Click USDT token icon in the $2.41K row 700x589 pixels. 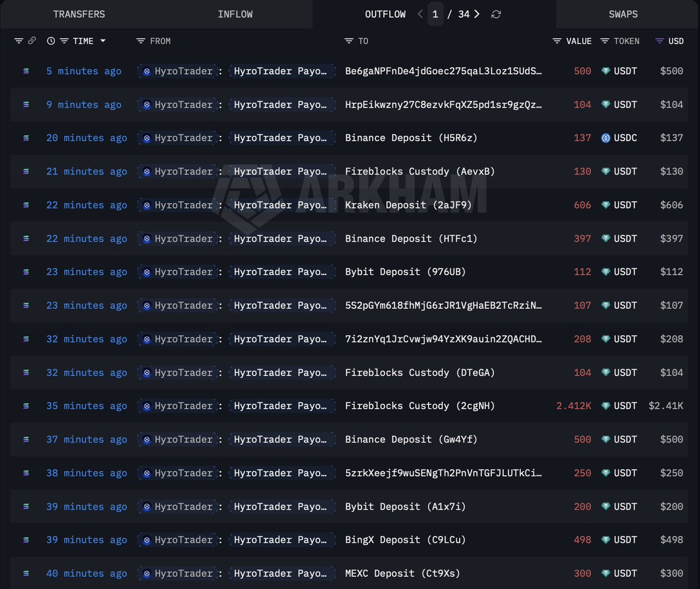pos(605,406)
